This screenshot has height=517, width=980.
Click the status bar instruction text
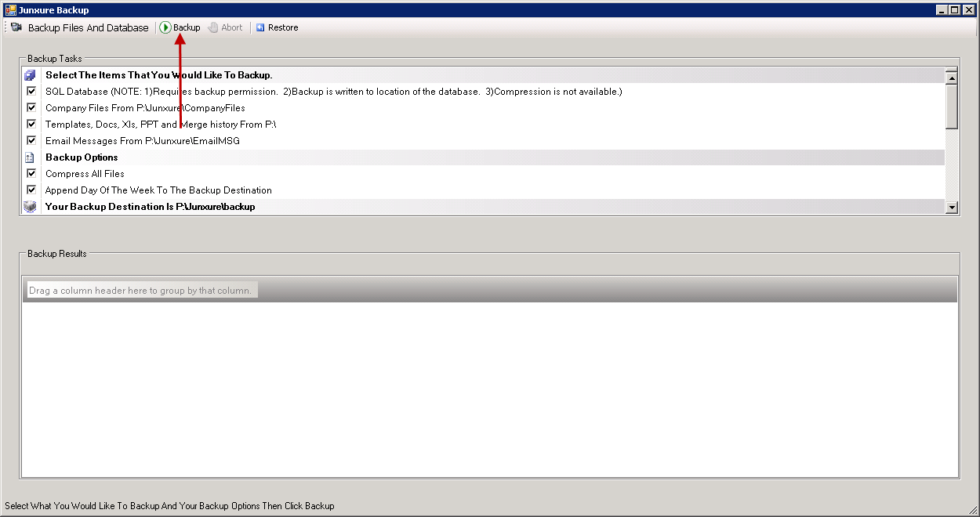pos(169,506)
